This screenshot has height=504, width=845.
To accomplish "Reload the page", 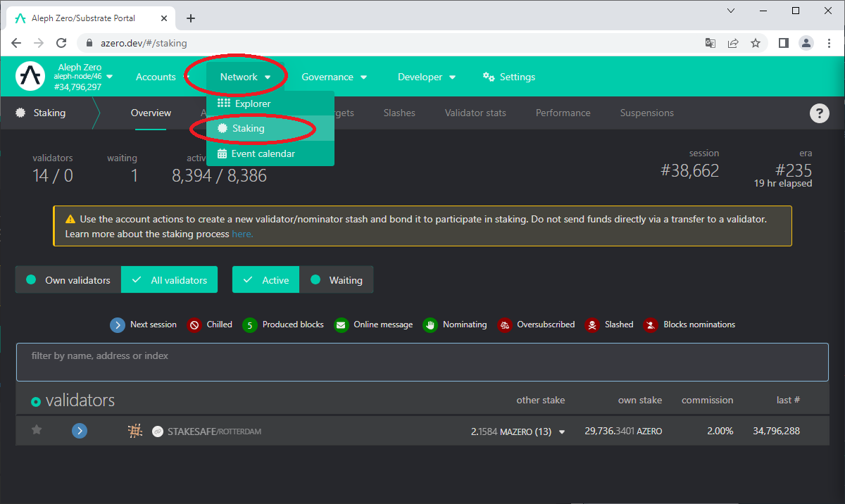I will [x=61, y=43].
